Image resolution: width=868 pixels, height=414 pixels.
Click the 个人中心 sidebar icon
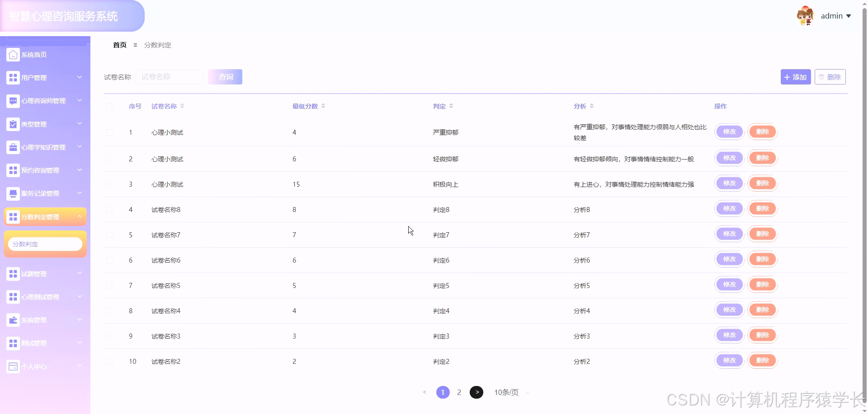13,367
